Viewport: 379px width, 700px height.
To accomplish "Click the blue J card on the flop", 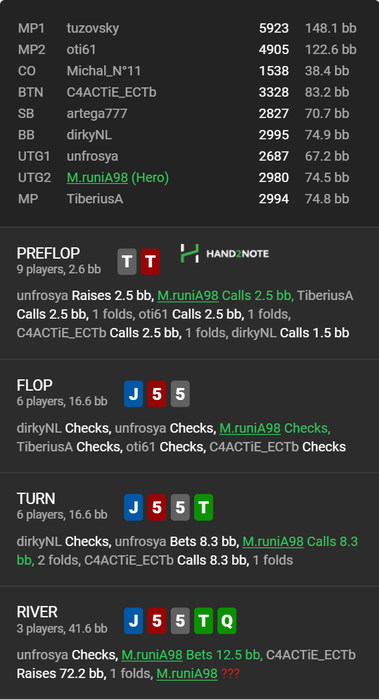I will [x=133, y=394].
